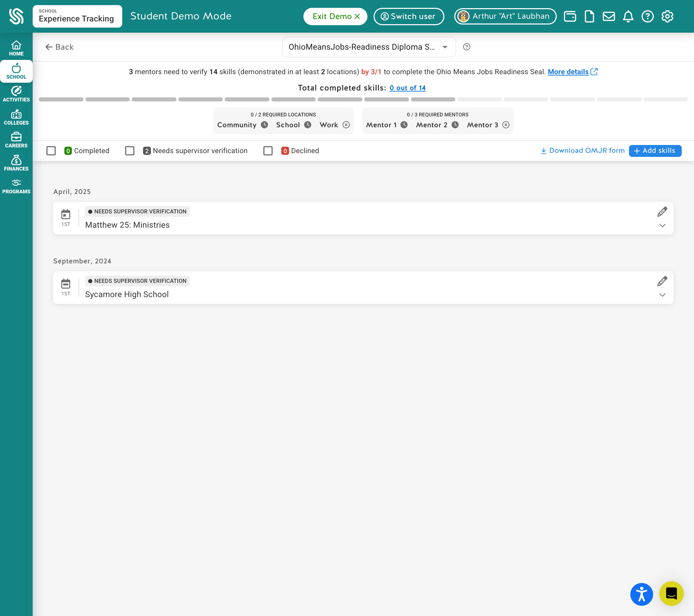The image size is (694, 616).
Task: Click the SchooLinks logo icon
Action: 16,16
